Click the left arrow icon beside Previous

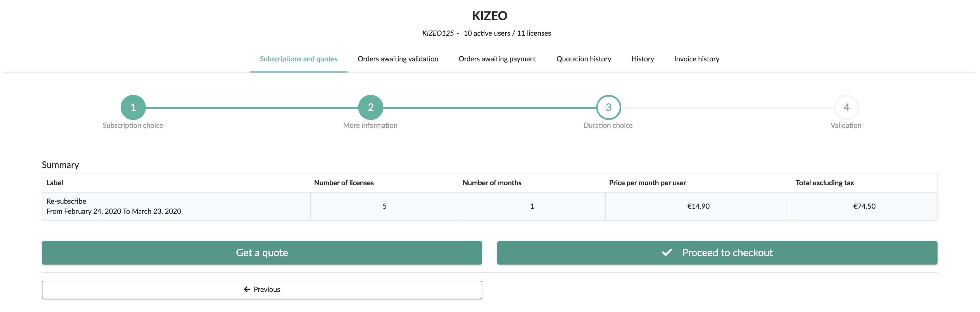[247, 290]
